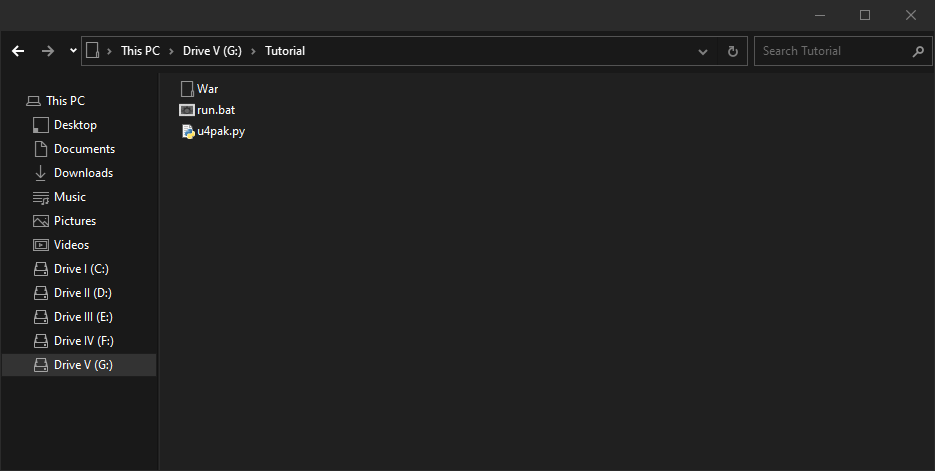Open the recent locations dropdown
Image resolution: width=935 pixels, height=471 pixels.
pos(73,51)
